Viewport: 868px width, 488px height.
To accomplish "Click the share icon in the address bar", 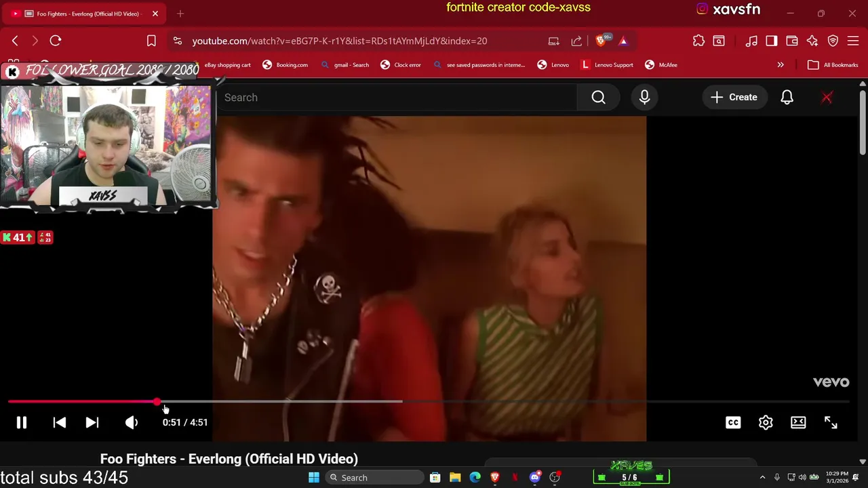I will (576, 41).
